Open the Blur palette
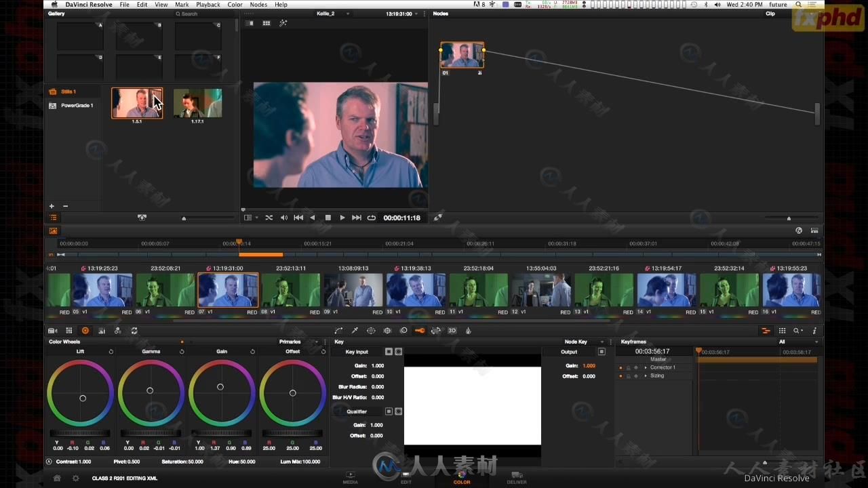This screenshot has height=488, width=868. [403, 331]
